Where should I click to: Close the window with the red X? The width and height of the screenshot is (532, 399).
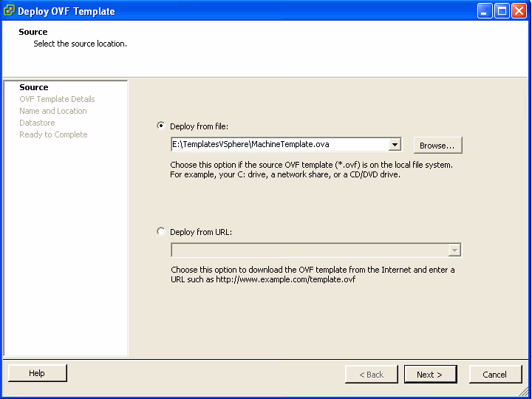(x=519, y=11)
